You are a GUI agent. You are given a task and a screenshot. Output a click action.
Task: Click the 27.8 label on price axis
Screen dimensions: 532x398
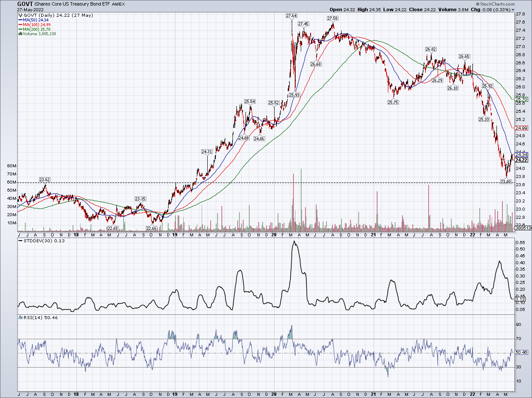pyautogui.click(x=520, y=14)
